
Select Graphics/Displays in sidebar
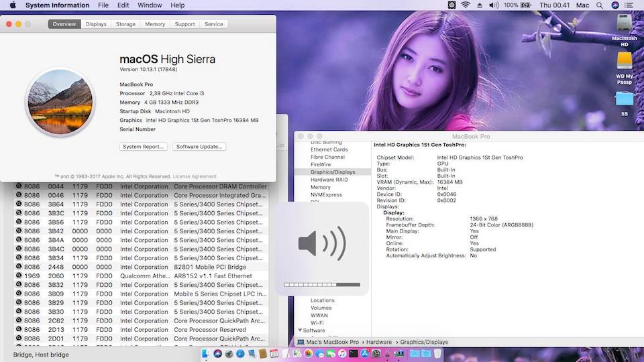333,172
